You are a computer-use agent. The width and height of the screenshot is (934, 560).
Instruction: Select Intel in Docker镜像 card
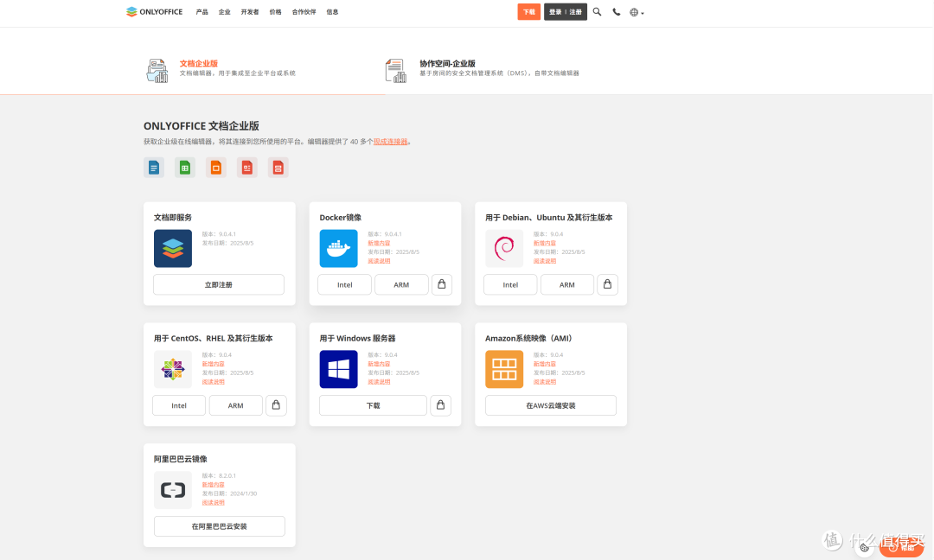(x=345, y=284)
